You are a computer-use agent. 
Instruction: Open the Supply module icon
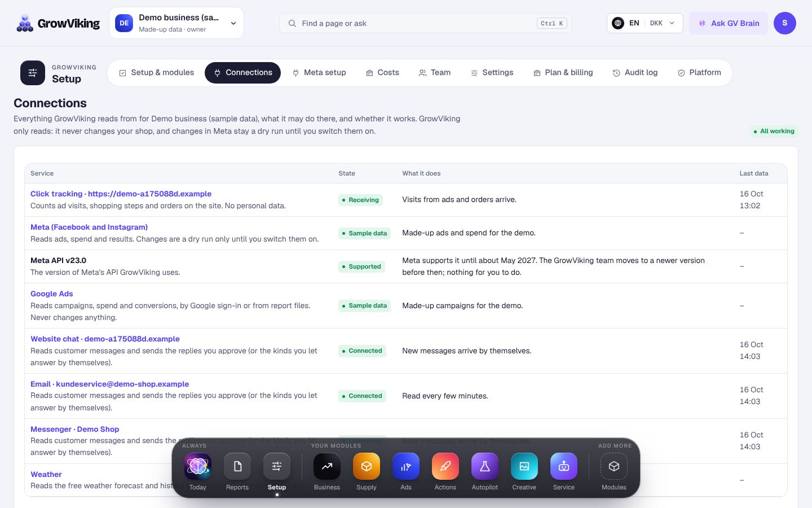click(x=367, y=466)
